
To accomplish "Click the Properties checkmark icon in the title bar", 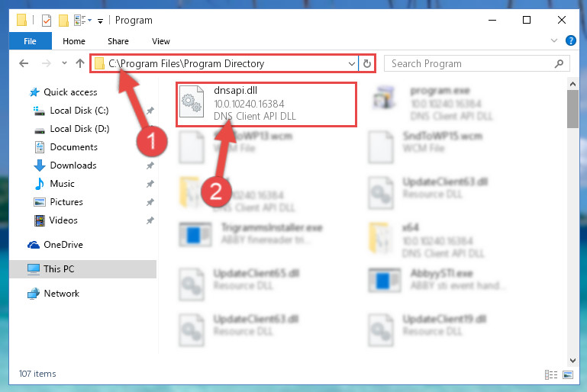I will point(47,21).
